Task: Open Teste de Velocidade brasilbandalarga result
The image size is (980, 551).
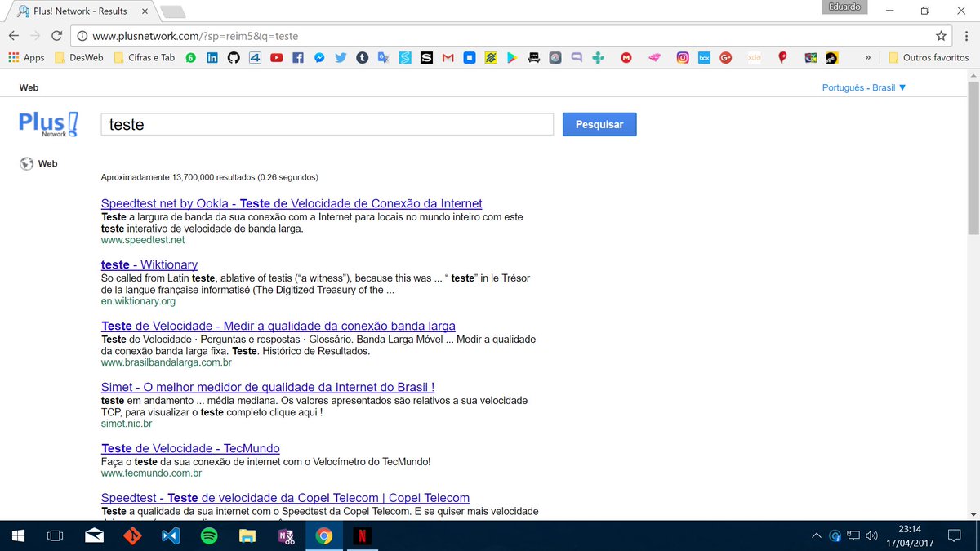Action: click(x=278, y=326)
